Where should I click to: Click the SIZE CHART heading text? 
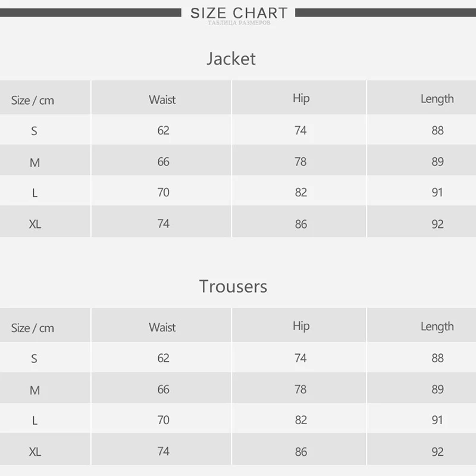239,12
